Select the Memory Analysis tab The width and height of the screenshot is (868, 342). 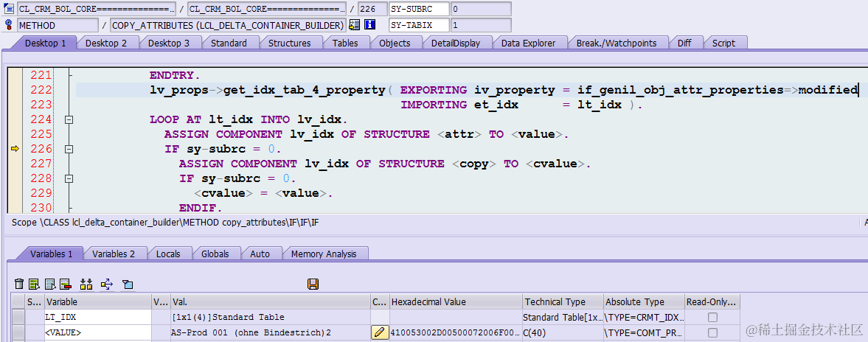[324, 254]
